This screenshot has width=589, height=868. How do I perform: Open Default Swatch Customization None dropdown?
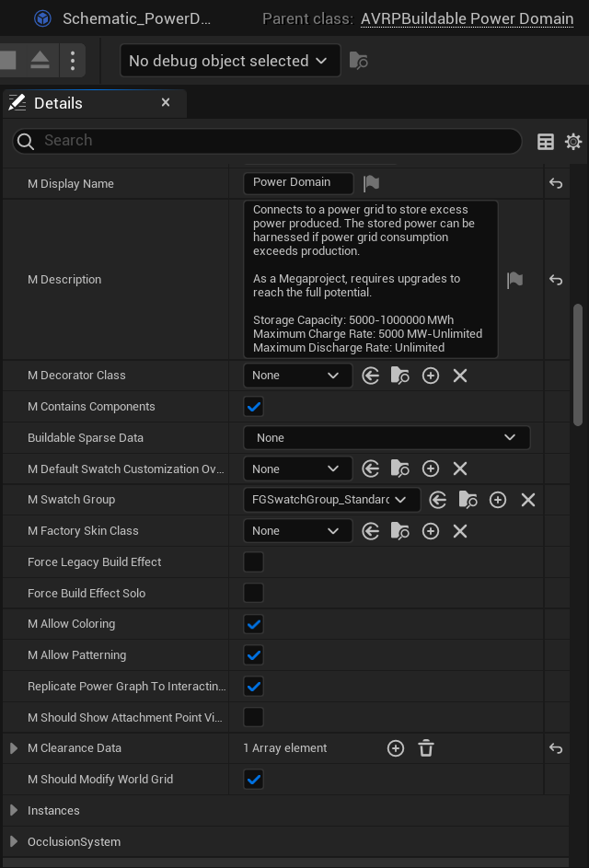(298, 469)
